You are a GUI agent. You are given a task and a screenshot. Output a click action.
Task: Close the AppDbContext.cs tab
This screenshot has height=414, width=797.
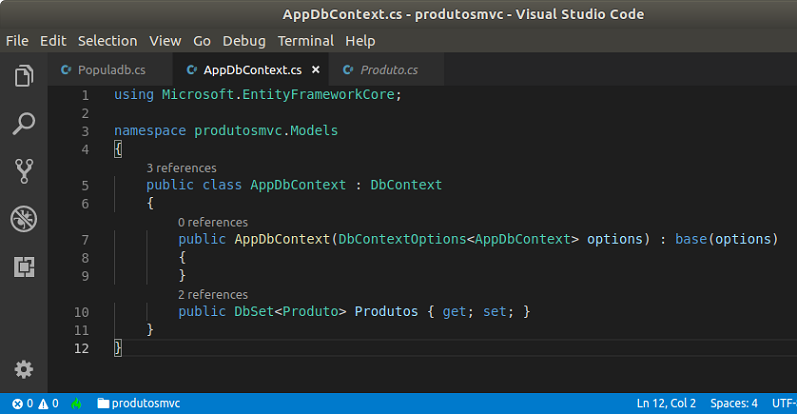coord(316,70)
